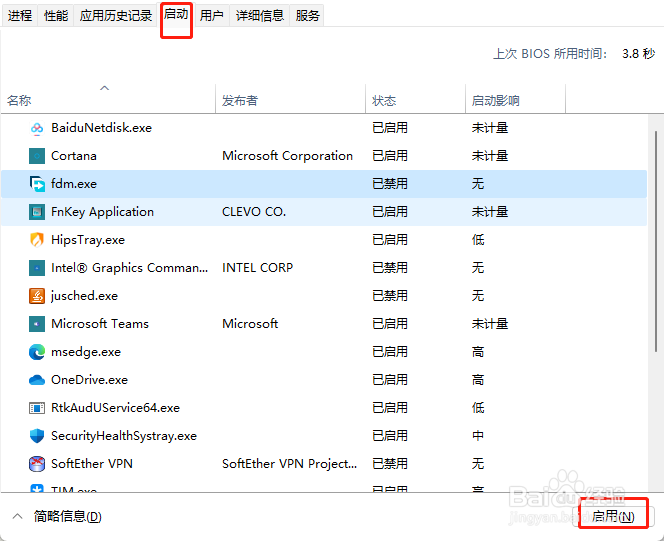Select the jusched.exe name
664x541 pixels.
point(84,296)
